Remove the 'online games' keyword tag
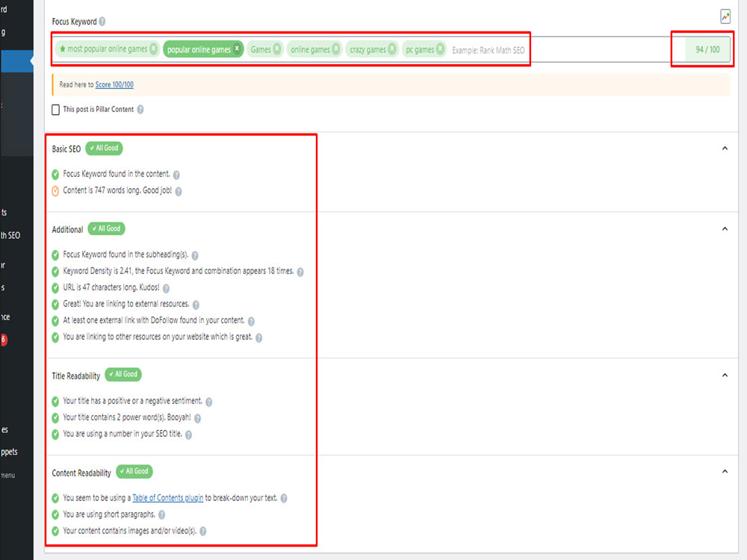The width and height of the screenshot is (747, 560). (x=336, y=49)
